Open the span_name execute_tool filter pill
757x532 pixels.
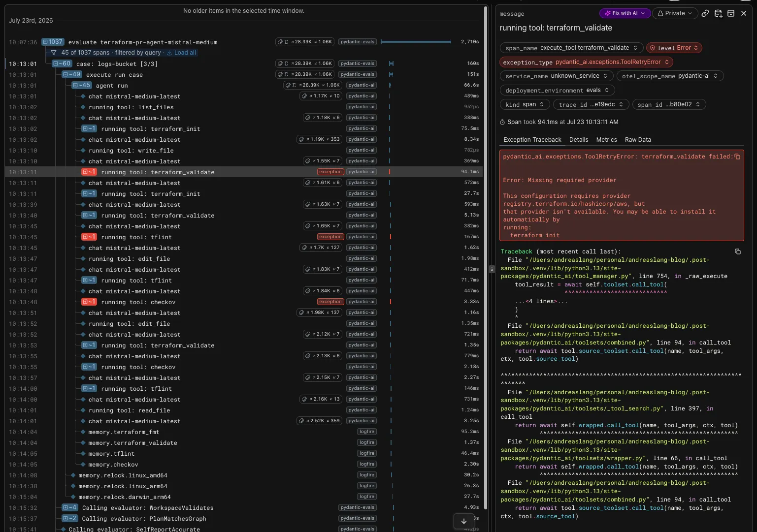point(571,48)
